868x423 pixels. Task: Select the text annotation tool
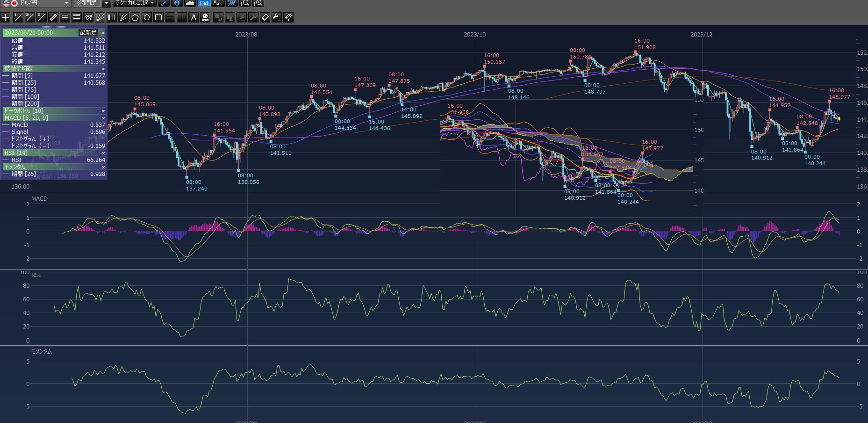(x=194, y=18)
